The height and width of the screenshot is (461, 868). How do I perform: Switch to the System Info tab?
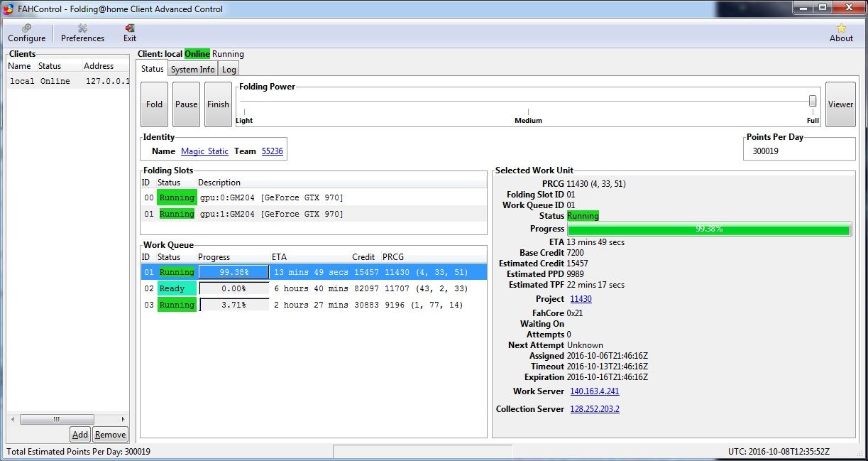point(192,69)
